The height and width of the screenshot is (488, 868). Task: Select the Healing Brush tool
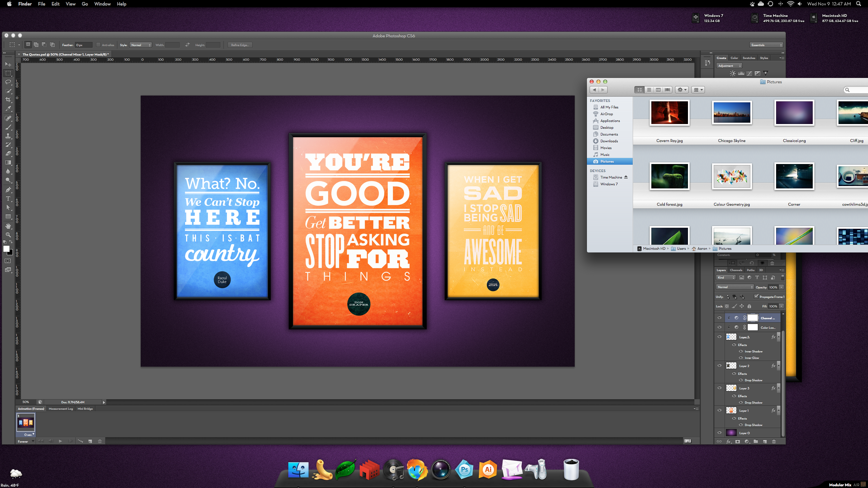click(x=8, y=118)
